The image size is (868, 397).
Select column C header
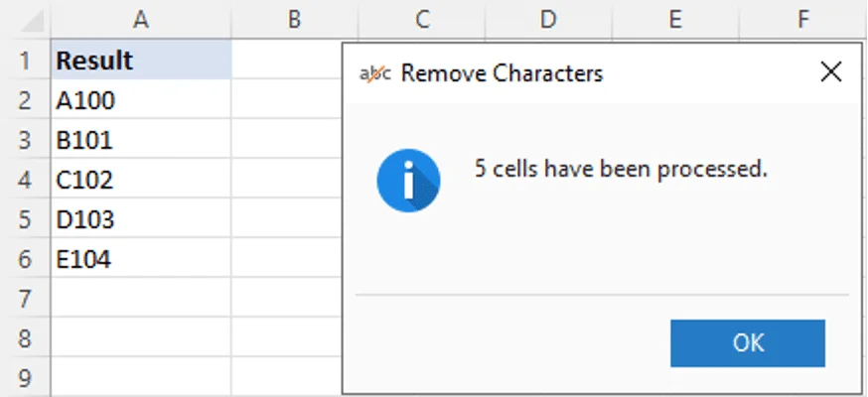pos(421,19)
